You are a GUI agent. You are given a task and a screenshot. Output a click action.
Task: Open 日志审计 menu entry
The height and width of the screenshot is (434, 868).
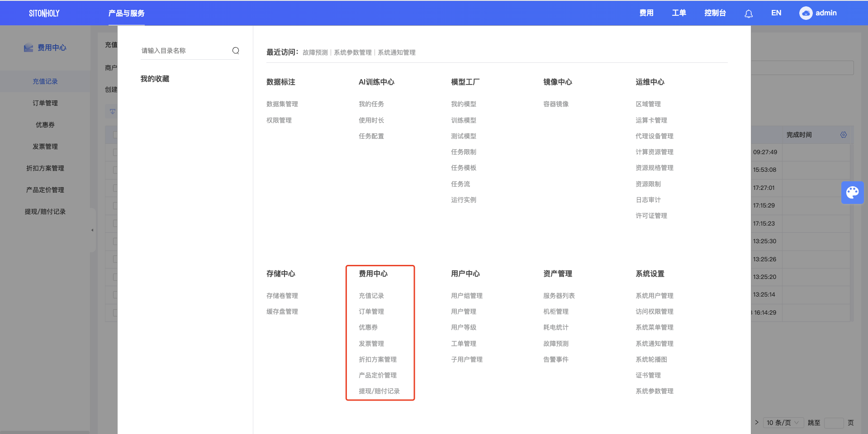(648, 200)
